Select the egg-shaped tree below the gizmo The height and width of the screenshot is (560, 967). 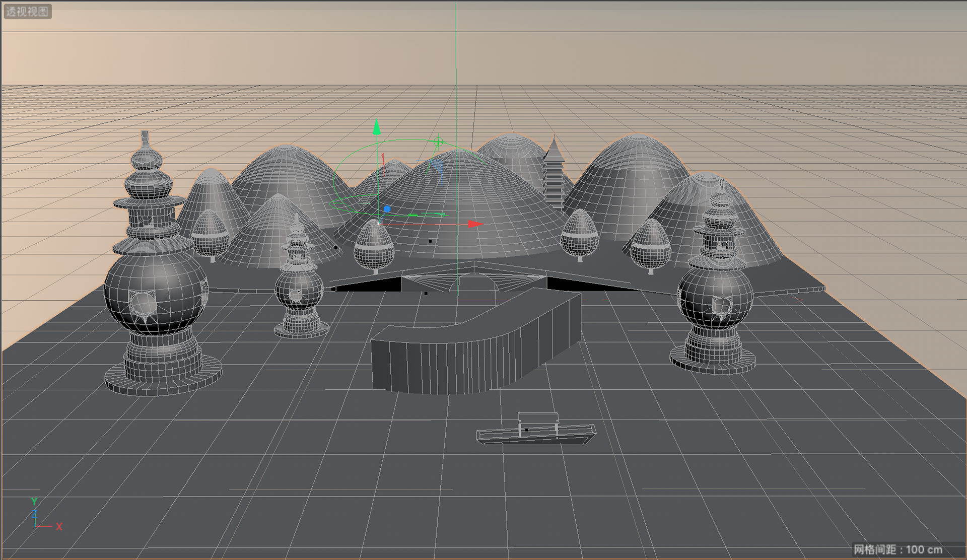coord(374,249)
